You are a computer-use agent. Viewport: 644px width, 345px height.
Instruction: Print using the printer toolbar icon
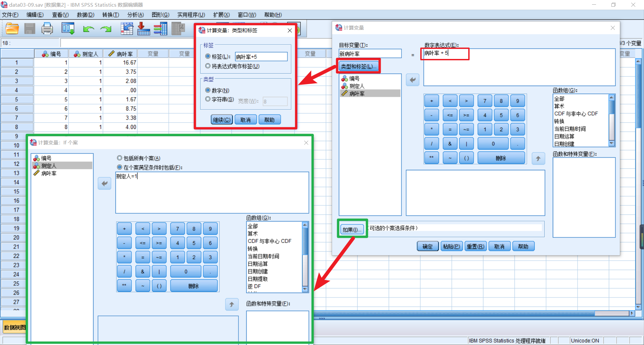click(47, 29)
